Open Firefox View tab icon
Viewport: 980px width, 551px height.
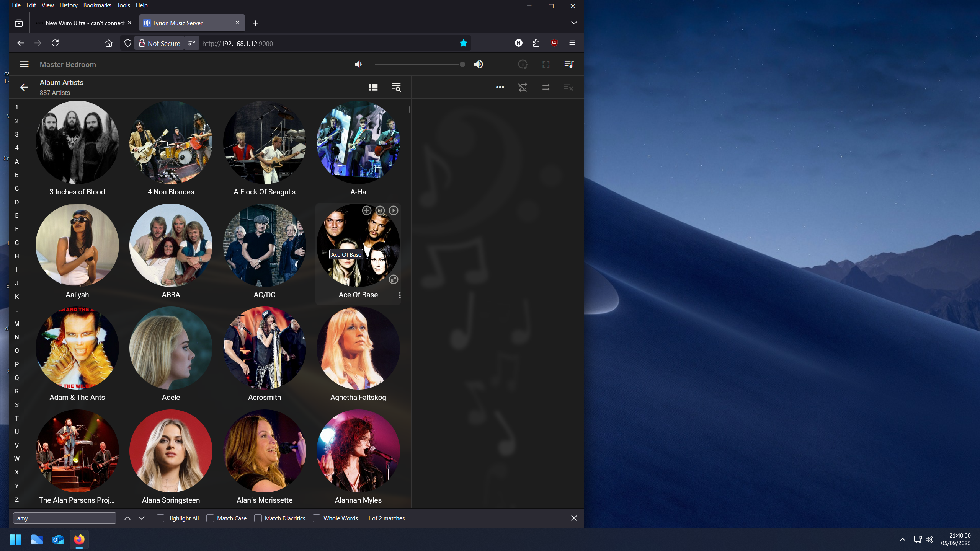tap(19, 23)
